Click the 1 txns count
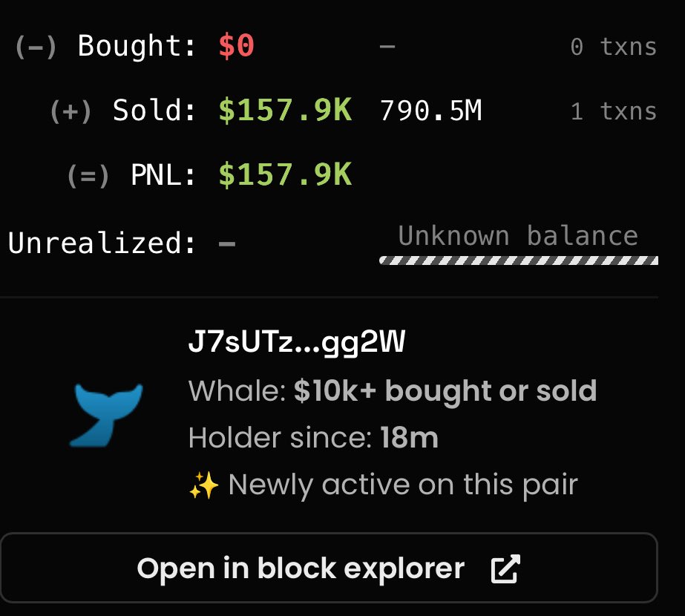The image size is (685, 616). 614,111
